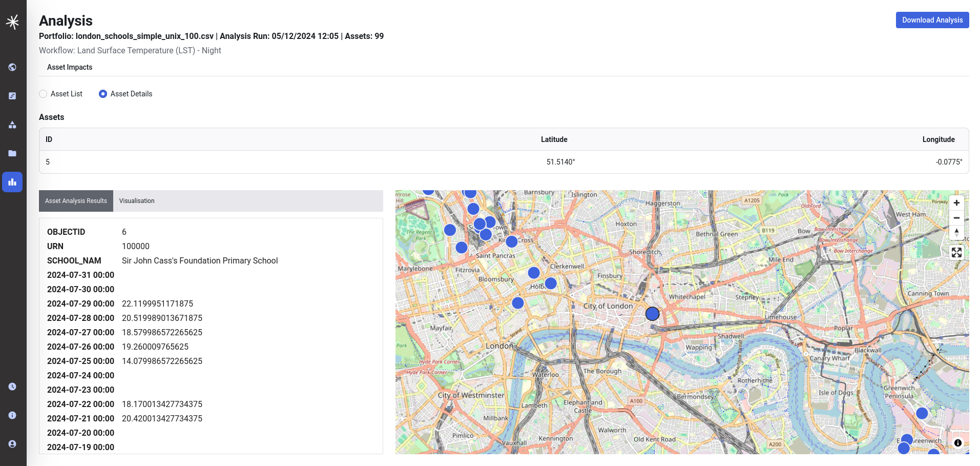Click the marker right of Holborn label
This screenshot has height=466, width=980.
(551, 283)
